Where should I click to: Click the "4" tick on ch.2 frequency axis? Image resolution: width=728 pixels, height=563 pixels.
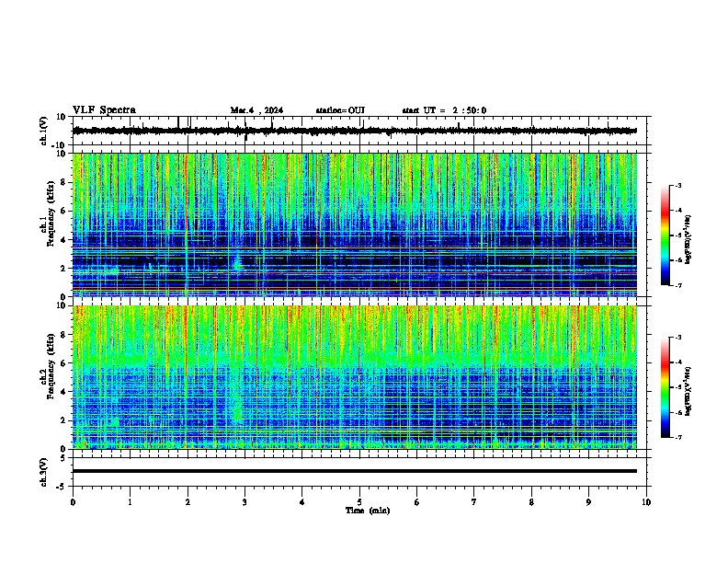[x=63, y=392]
